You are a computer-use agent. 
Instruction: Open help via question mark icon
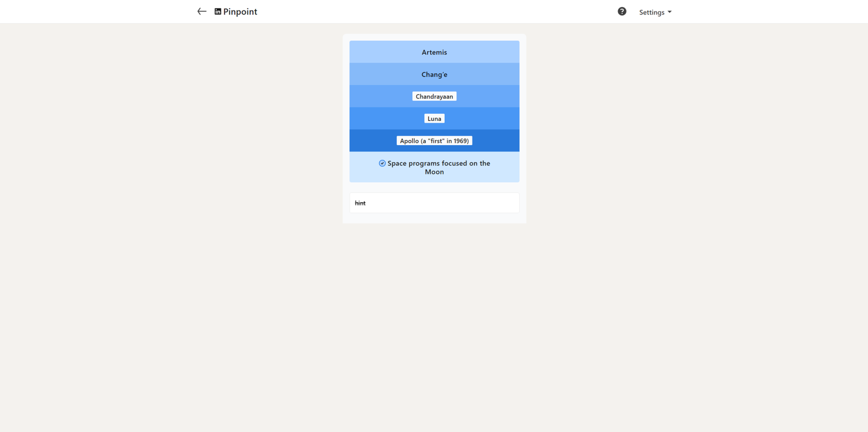tap(622, 11)
